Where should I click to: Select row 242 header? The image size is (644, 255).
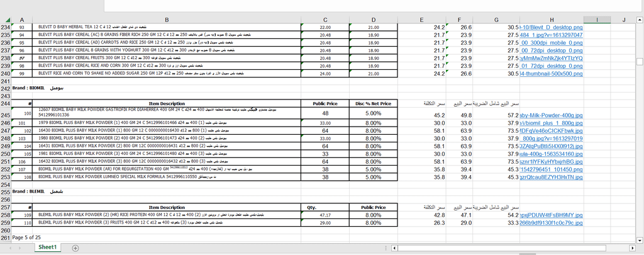pyautogui.click(x=6, y=88)
